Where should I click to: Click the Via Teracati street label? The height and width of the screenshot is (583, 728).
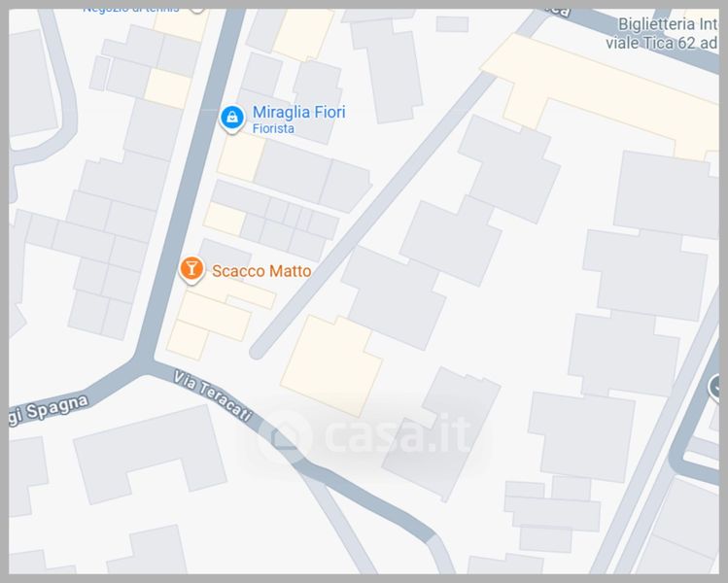(x=213, y=395)
